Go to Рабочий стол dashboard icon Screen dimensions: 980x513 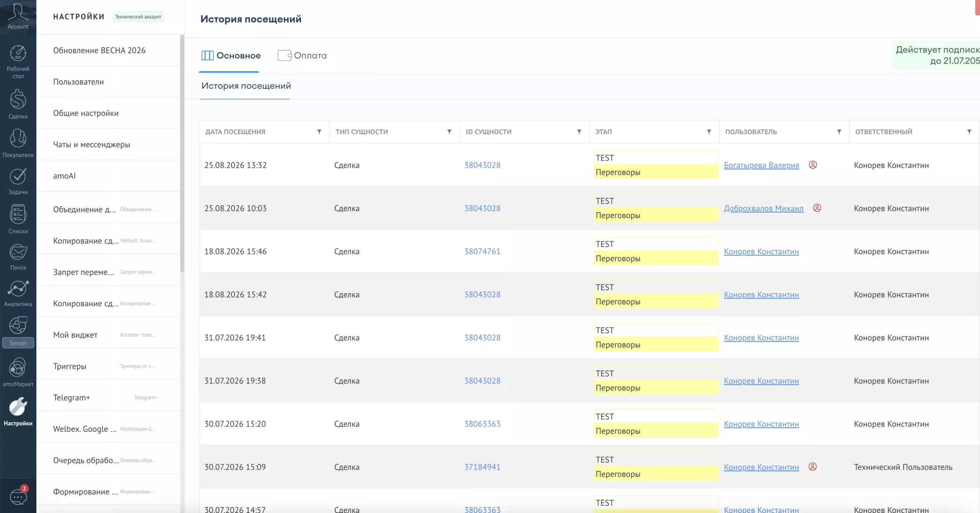pos(18,53)
